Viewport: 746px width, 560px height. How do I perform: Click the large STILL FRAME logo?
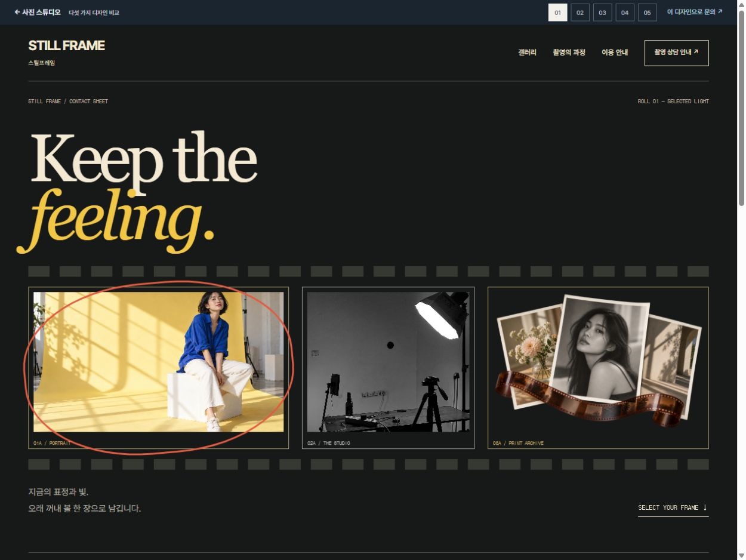[x=66, y=46]
